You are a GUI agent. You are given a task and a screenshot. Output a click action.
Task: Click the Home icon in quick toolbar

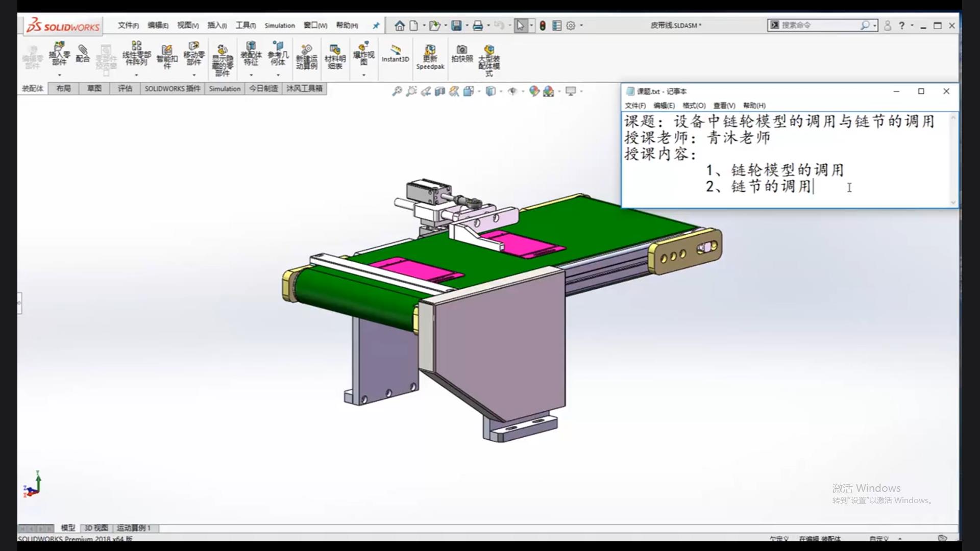pos(400,26)
